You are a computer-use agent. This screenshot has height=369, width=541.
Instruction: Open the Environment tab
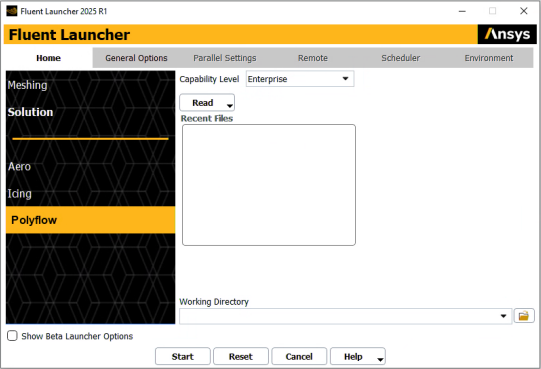click(489, 58)
